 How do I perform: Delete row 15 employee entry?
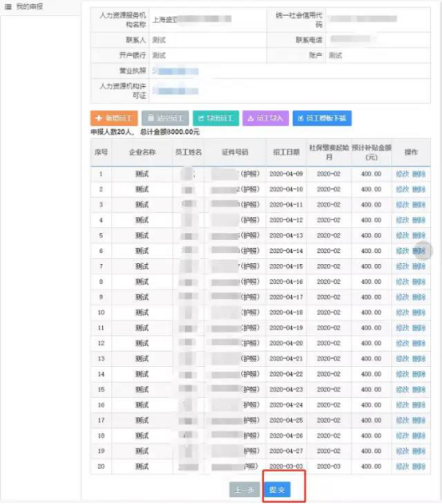[419, 390]
